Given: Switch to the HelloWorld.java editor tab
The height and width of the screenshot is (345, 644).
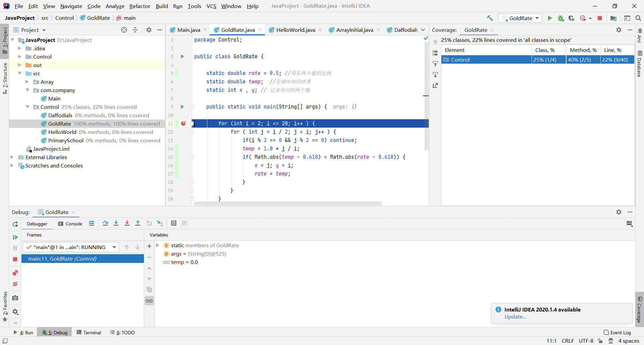Looking at the screenshot, I should pos(296,30).
